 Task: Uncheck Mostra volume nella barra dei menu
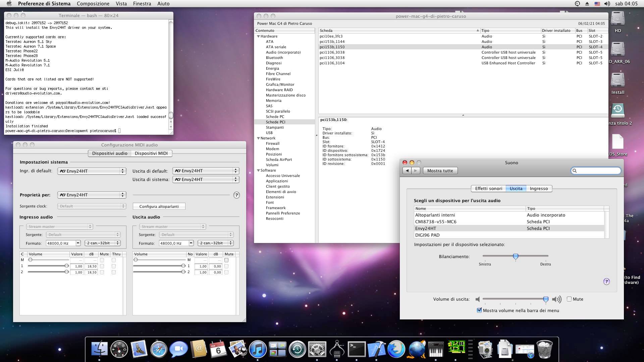479,310
